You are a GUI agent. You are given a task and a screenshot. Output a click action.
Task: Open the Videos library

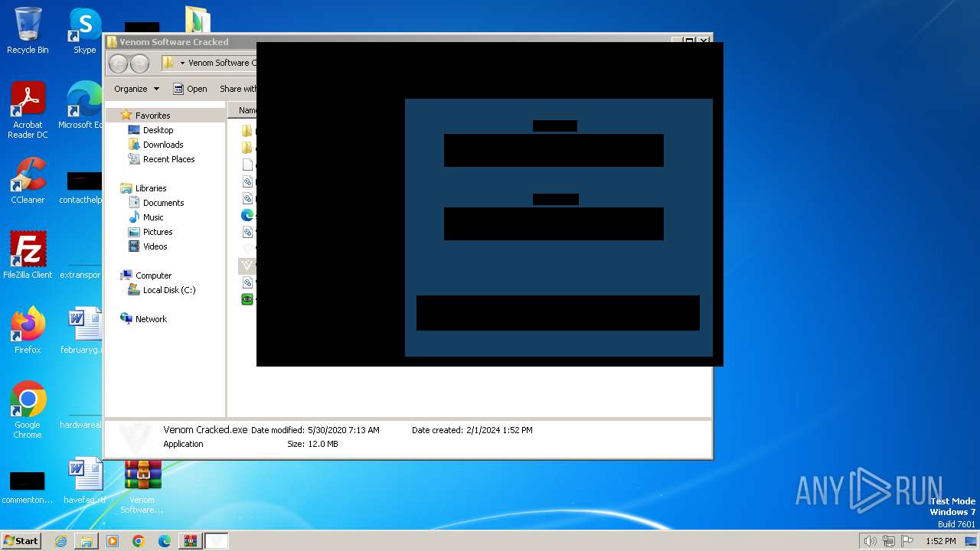click(x=155, y=246)
